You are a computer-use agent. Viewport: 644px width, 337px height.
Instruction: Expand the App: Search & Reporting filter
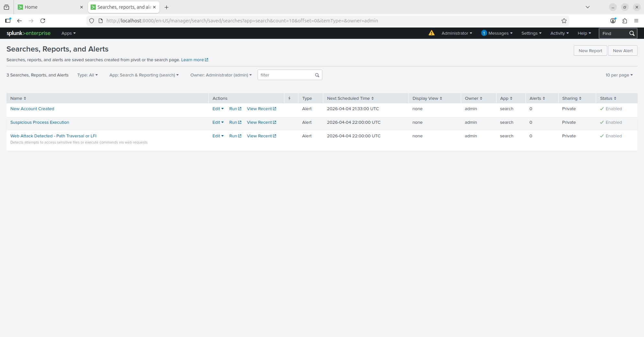144,75
